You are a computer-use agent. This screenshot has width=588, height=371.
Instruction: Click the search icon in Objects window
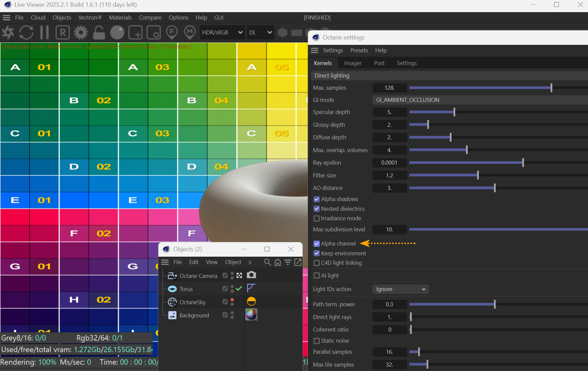click(268, 262)
